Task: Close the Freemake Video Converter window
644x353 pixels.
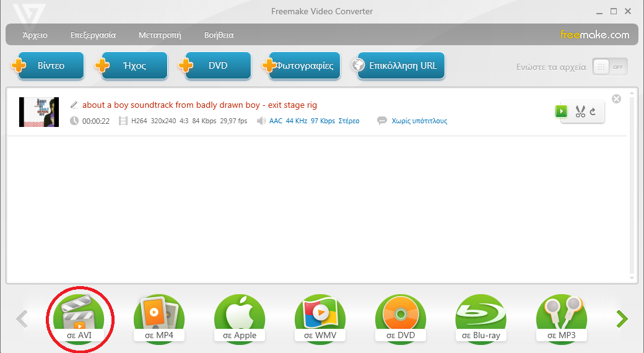Action: point(628,12)
